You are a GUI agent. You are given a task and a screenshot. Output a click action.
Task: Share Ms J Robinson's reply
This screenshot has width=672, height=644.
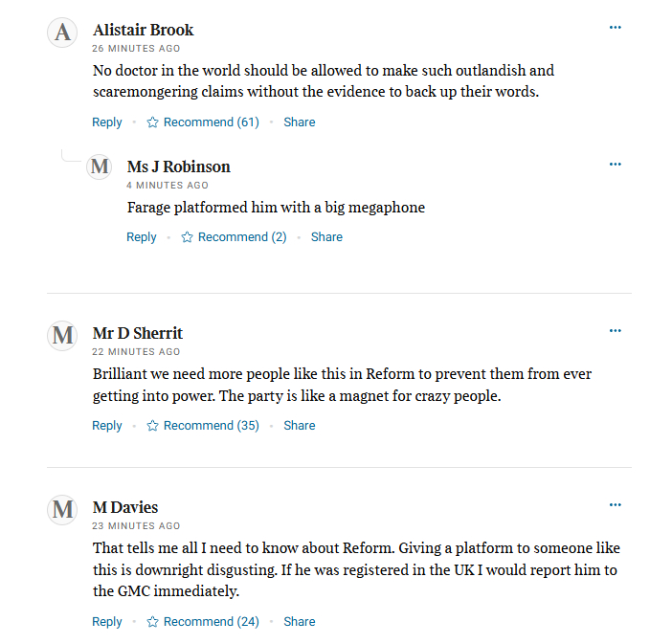326,237
